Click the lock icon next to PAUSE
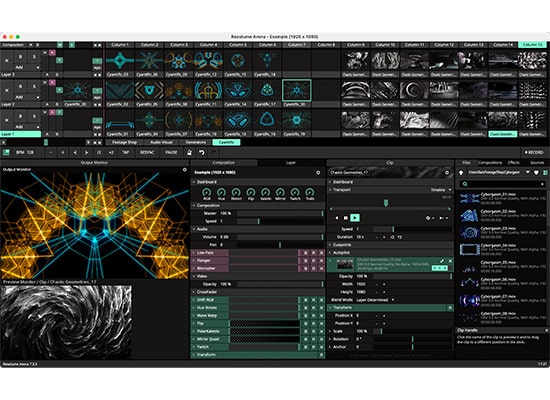550x400 pixels. point(189,153)
